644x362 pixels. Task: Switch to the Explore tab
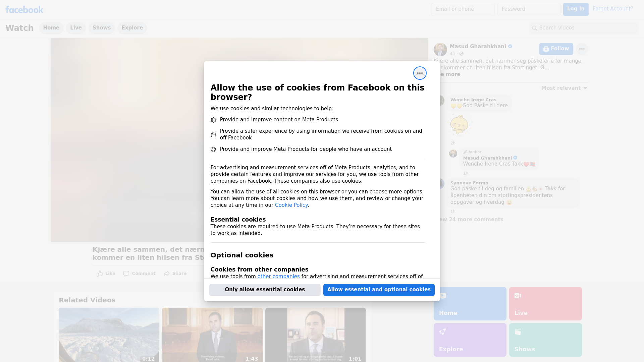click(132, 28)
